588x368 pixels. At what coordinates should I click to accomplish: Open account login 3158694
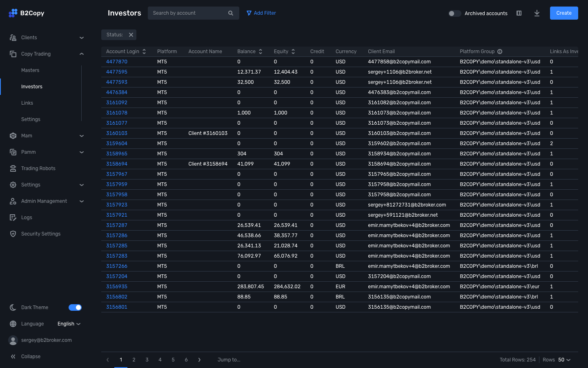click(x=117, y=164)
